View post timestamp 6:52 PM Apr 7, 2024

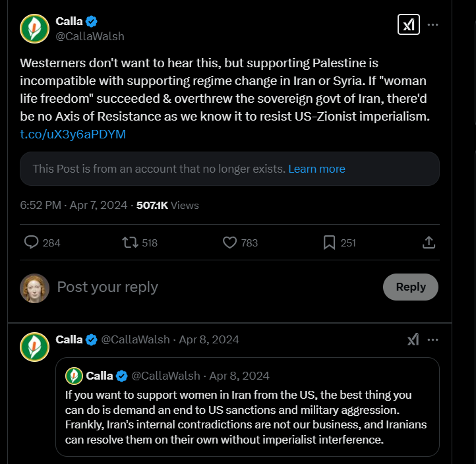[x=73, y=205]
